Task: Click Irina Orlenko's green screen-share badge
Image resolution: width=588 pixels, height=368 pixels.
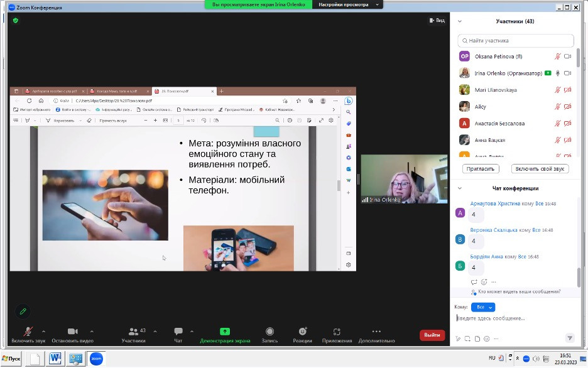Action: [548, 73]
